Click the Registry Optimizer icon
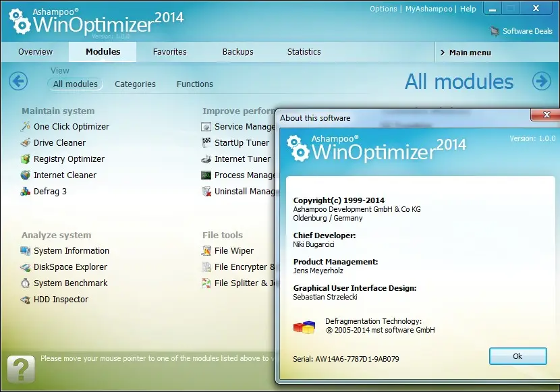Screen dimensions: 560x392 26,159
